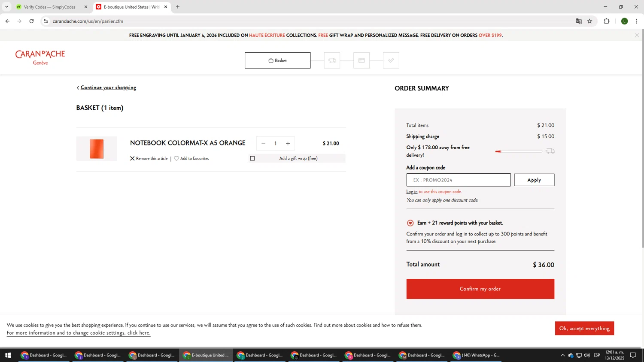644x362 pixels.
Task: Click the Caran d'Ache Genève logo
Action: tap(40, 57)
